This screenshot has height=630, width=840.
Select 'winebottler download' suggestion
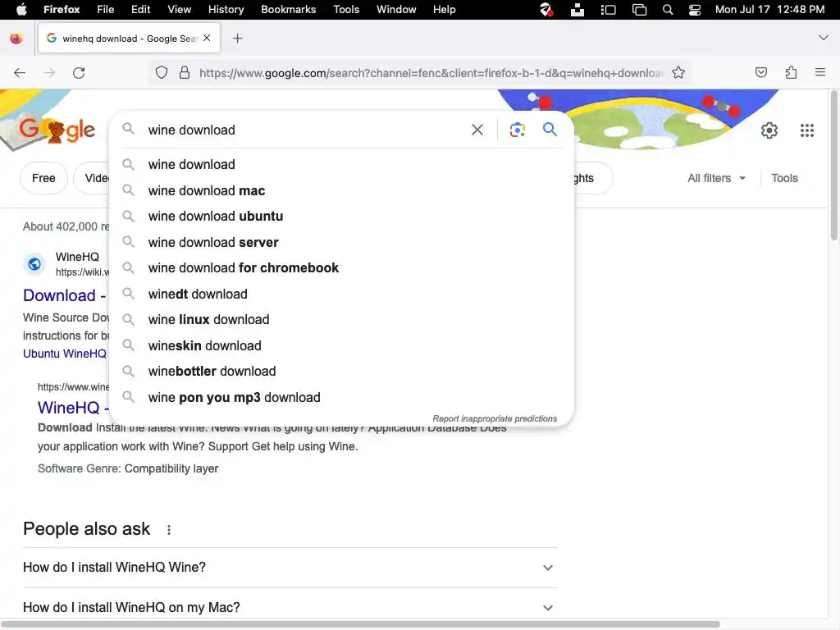coord(341,372)
